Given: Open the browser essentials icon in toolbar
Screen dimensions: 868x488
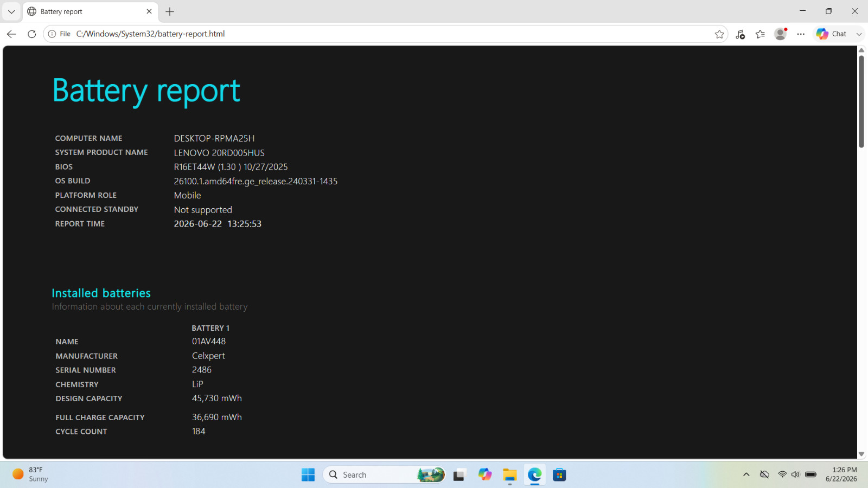Looking at the screenshot, I should [x=740, y=34].
